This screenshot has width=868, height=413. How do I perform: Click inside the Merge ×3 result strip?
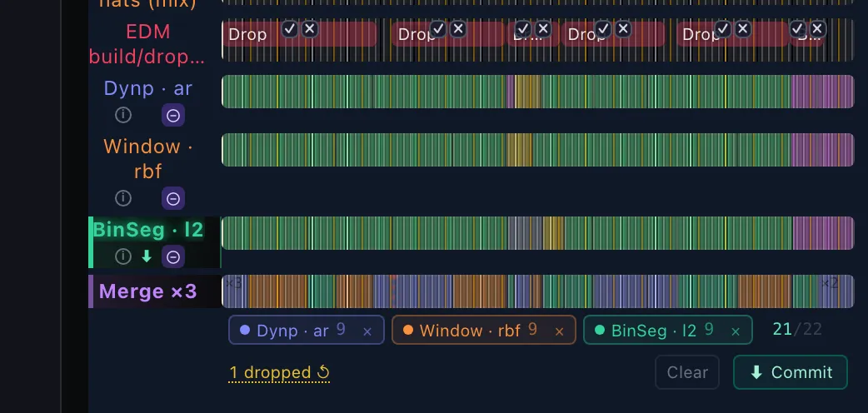coord(537,291)
